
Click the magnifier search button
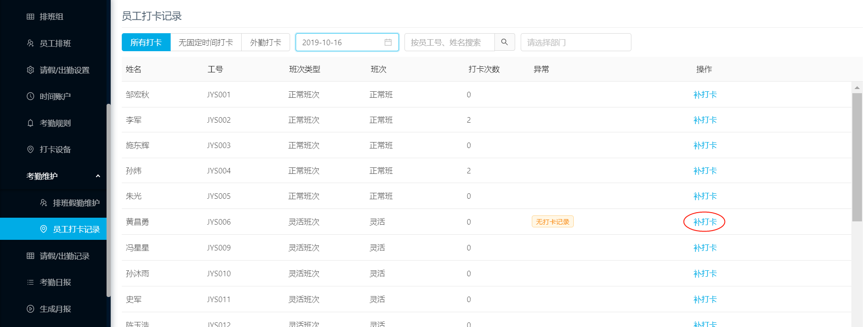505,42
